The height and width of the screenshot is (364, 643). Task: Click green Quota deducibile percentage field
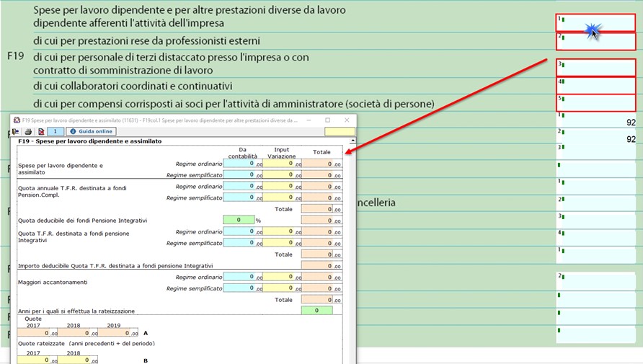click(x=239, y=220)
